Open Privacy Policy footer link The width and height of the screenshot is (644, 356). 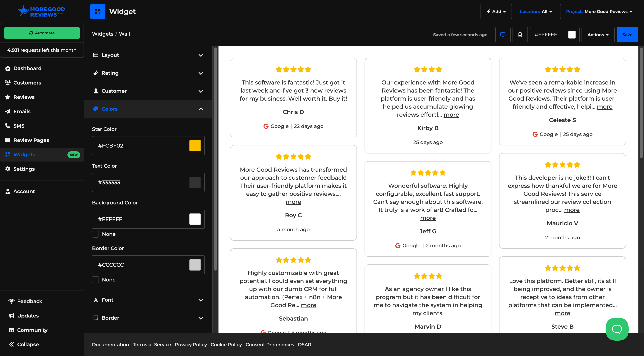point(191,345)
